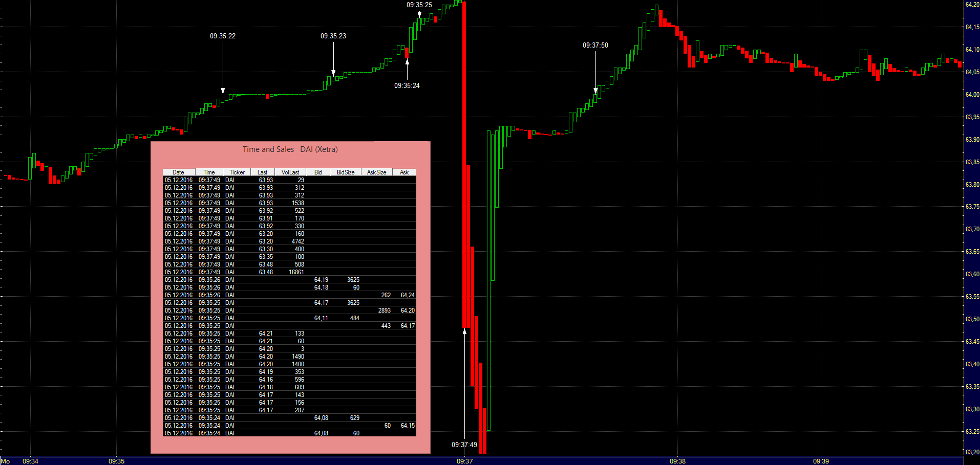Image resolution: width=980 pixels, height=465 pixels.
Task: Click the Date column header
Action: click(178, 172)
